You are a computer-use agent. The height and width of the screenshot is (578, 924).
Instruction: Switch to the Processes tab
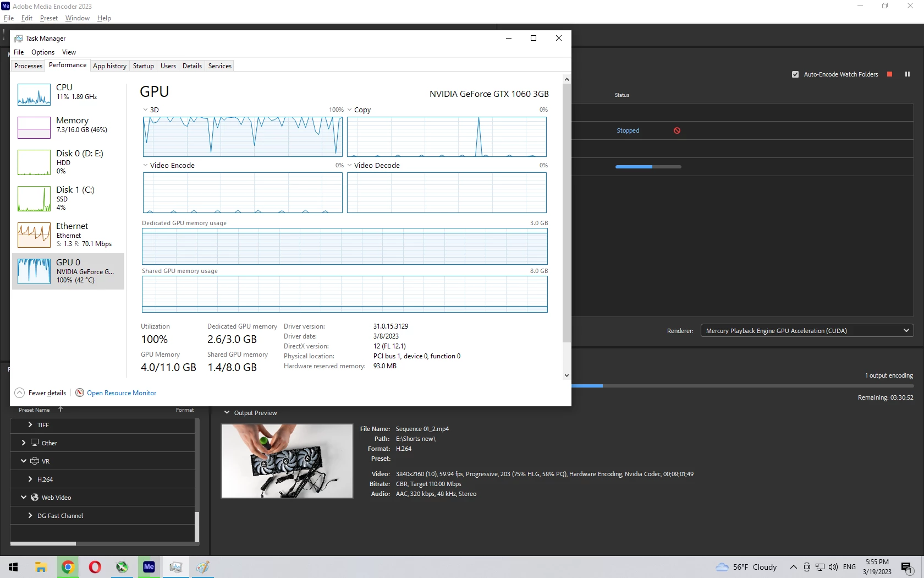pos(28,66)
